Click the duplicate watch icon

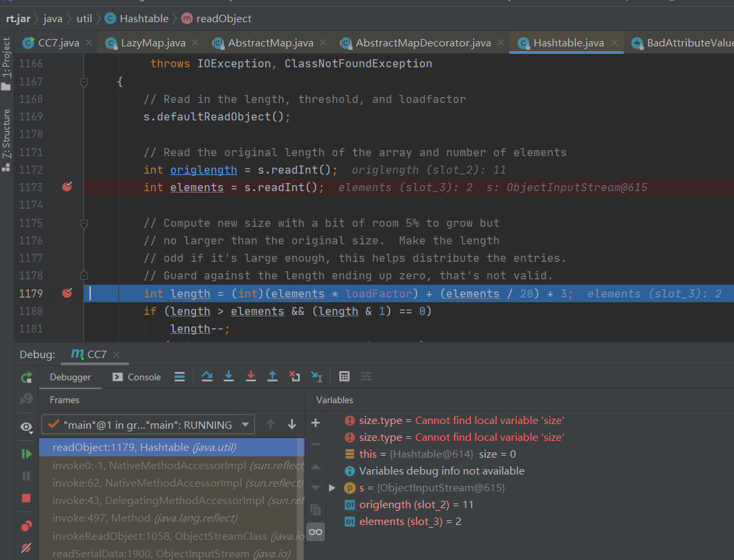tap(316, 510)
